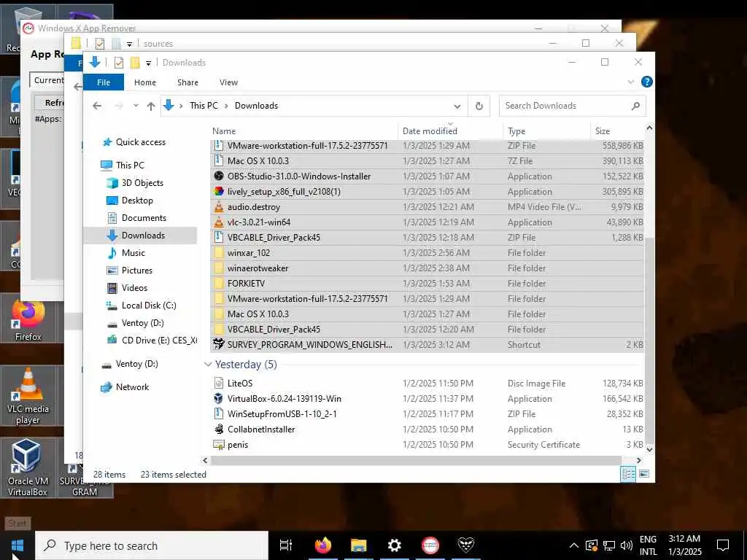Open Explorer help question mark icon
Screen dimensions: 747x560
click(x=646, y=82)
